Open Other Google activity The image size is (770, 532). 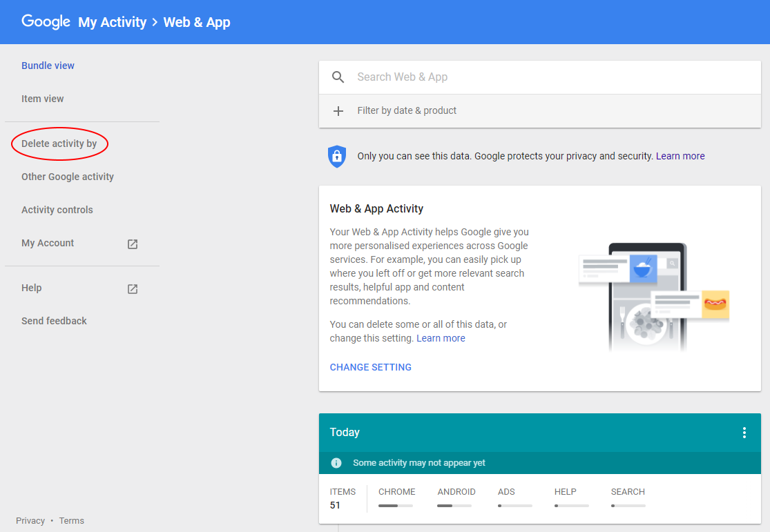[x=67, y=177]
